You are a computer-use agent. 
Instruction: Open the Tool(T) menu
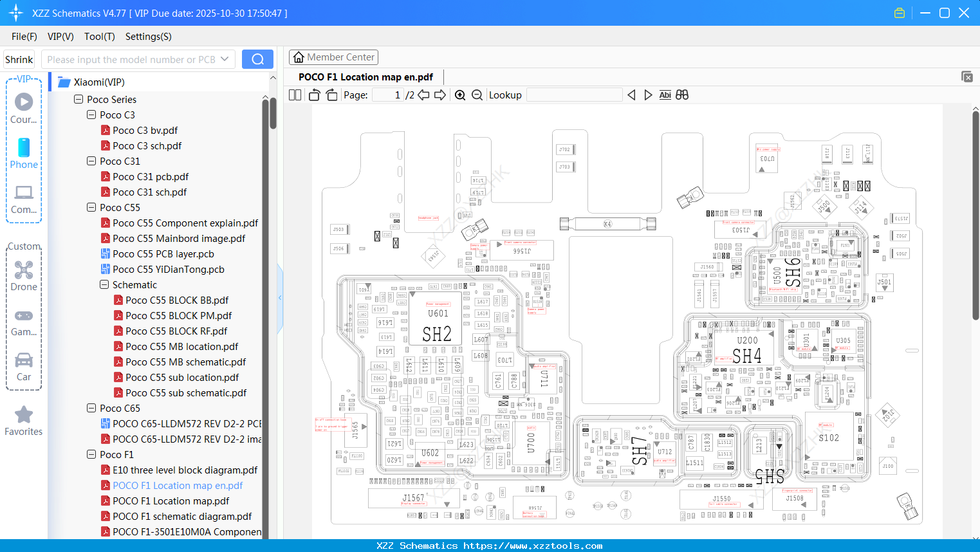pos(99,37)
